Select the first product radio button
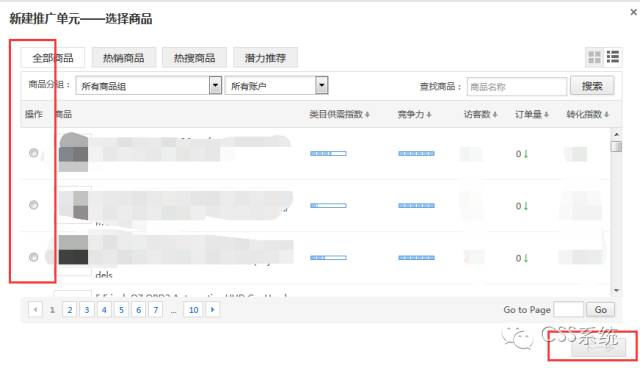The width and height of the screenshot is (640, 368). point(33,153)
